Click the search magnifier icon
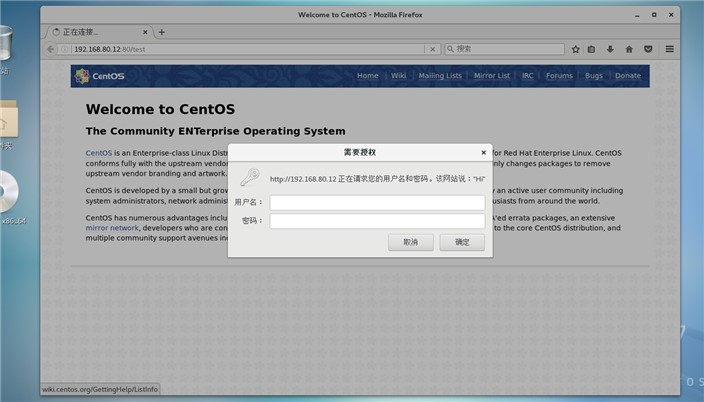This screenshot has width=704, height=402. coord(450,49)
